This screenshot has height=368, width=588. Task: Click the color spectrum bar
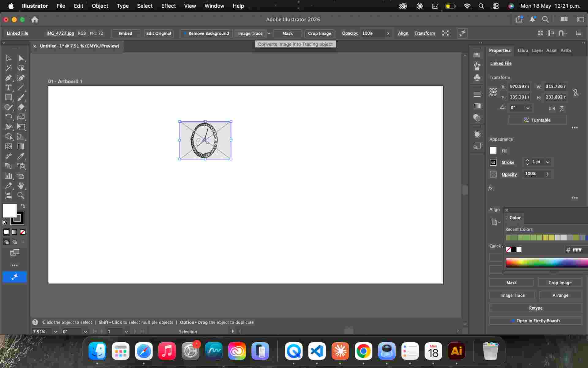(547, 263)
